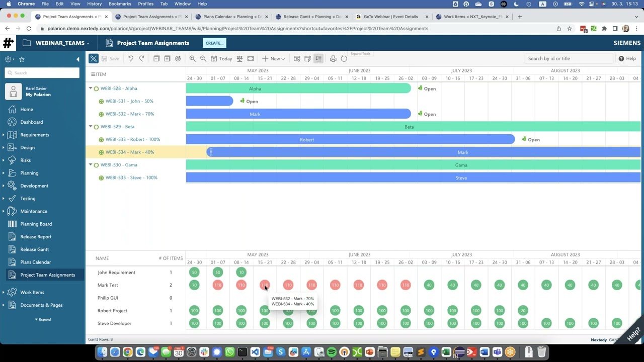The width and height of the screenshot is (644, 362).
Task: Open the Bookmarks menu in macOS menu bar
Action: [120, 4]
